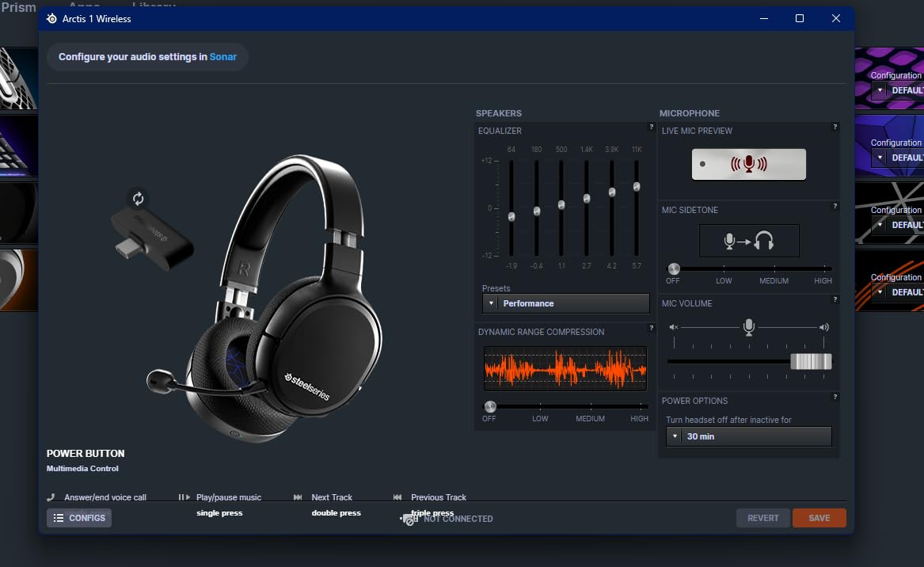Close the Arctis 1 Wireless window
The image size is (924, 567).
[x=835, y=18]
